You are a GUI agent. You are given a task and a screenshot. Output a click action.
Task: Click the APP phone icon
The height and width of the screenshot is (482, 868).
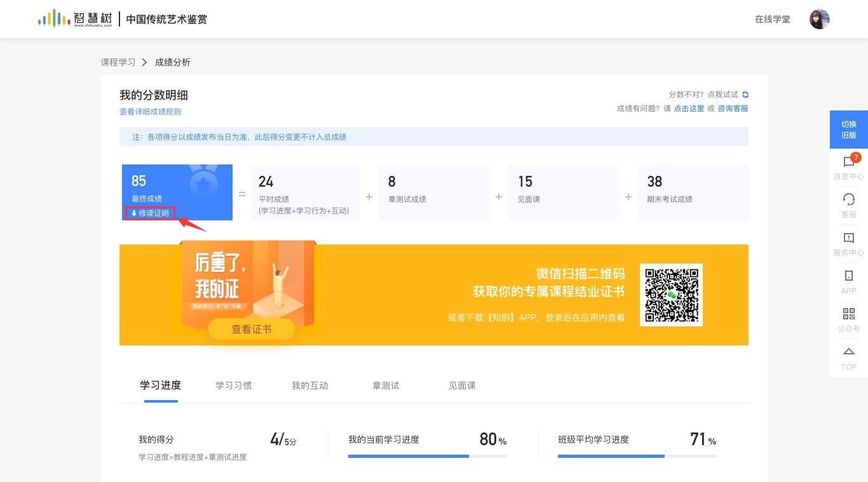click(848, 276)
